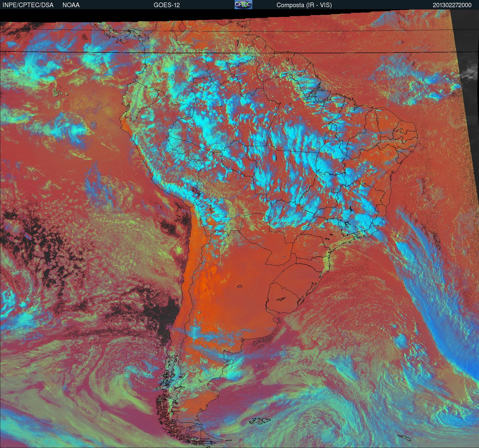Select the GOES-12 satellite label
This screenshot has width=479, height=448.
coord(166,5)
